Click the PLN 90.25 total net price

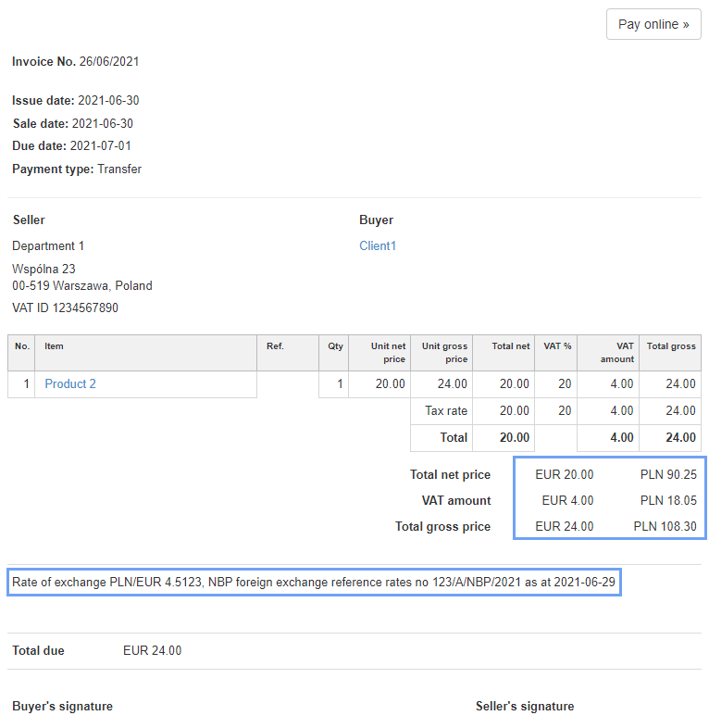coord(668,474)
